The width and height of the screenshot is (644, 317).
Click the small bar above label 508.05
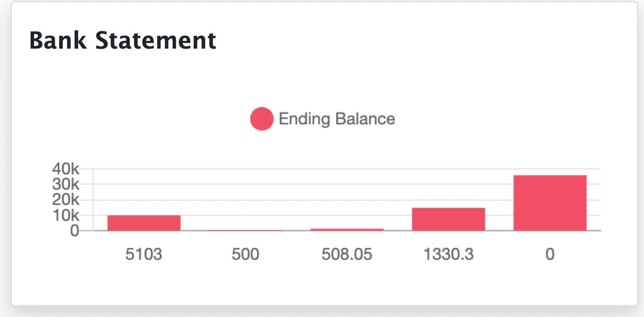pos(347,229)
